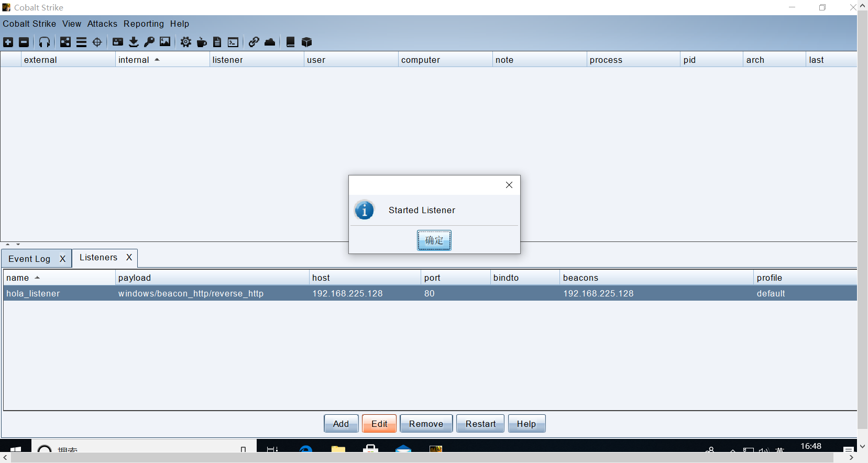The width and height of the screenshot is (868, 463).
Task: Click the Edit listener button
Action: tap(379, 424)
